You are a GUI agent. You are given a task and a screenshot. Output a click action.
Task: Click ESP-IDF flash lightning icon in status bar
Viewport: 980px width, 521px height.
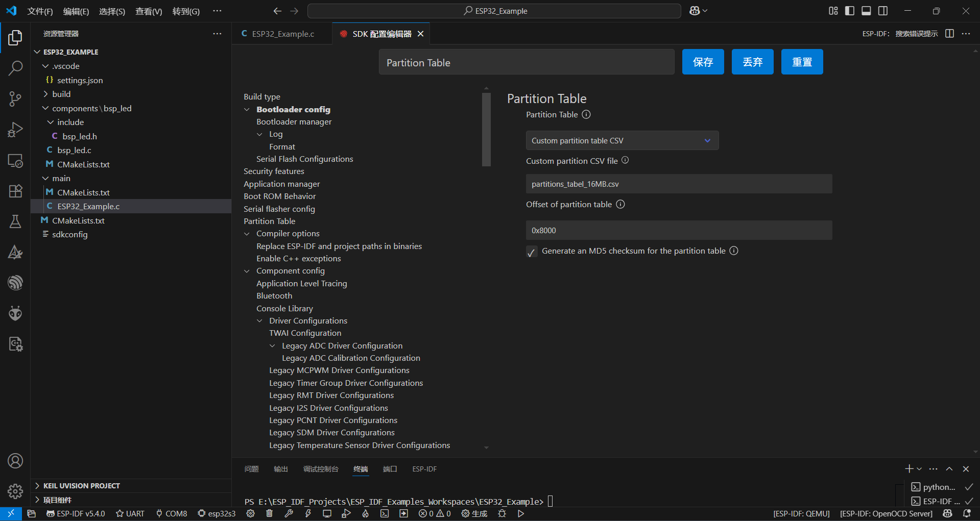click(x=308, y=513)
